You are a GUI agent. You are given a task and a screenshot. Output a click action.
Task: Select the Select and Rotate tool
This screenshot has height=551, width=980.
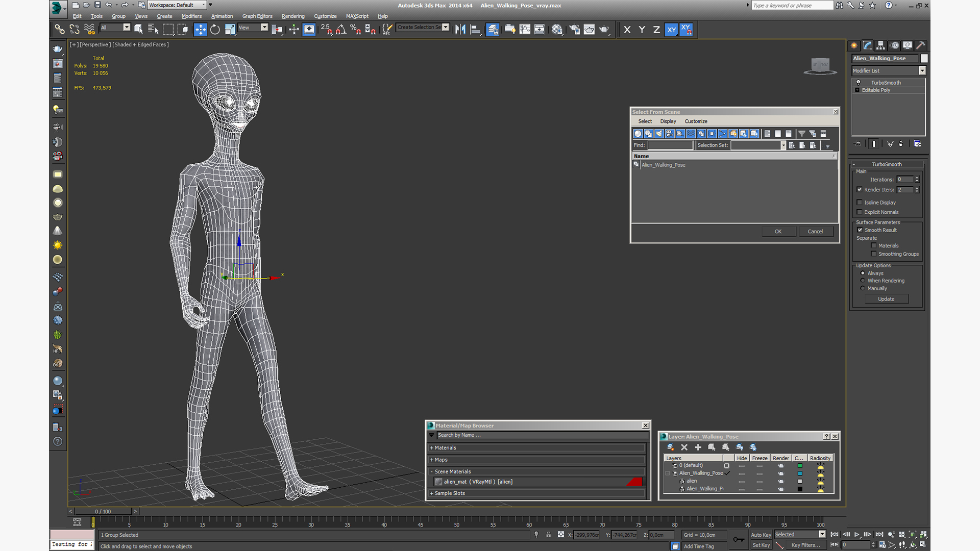click(x=215, y=30)
